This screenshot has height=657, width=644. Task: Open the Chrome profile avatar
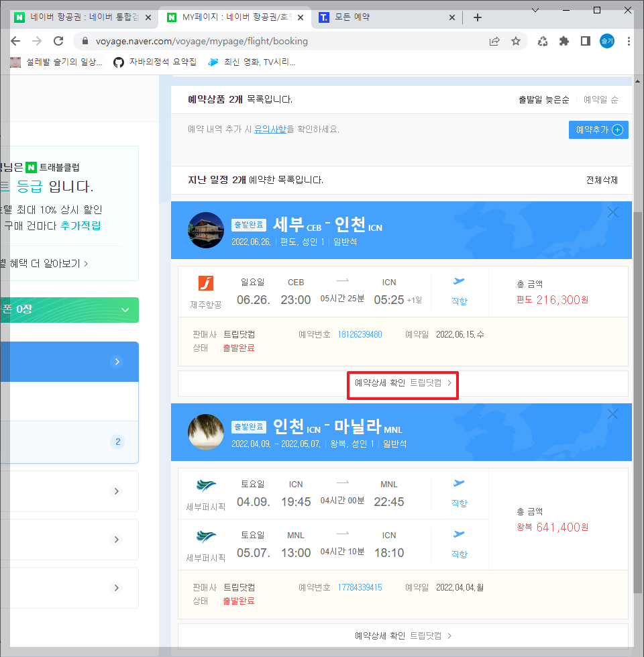606,41
